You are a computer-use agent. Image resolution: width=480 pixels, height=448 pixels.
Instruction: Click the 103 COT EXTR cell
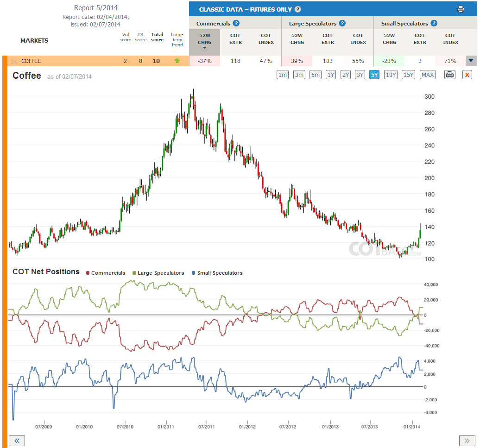click(328, 61)
